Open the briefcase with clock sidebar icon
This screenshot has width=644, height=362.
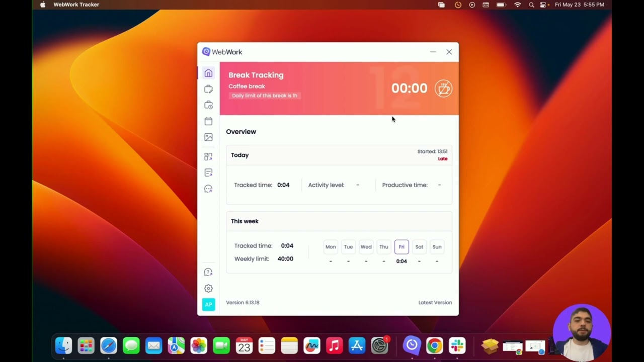click(208, 105)
